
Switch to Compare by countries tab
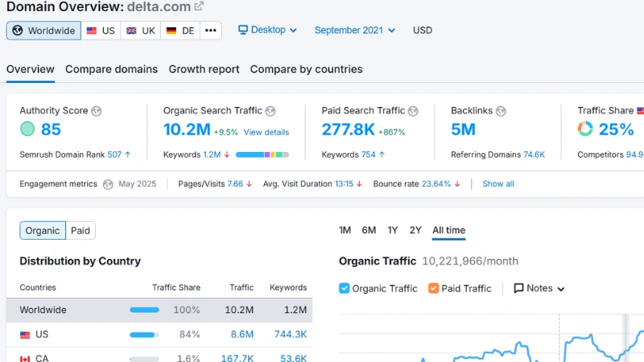(306, 69)
